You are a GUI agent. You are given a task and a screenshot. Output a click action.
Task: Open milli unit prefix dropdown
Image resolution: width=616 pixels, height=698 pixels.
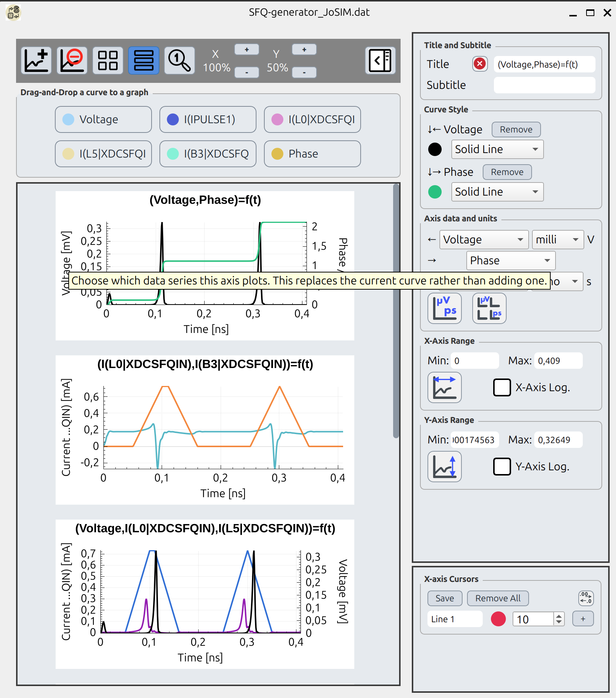click(558, 240)
